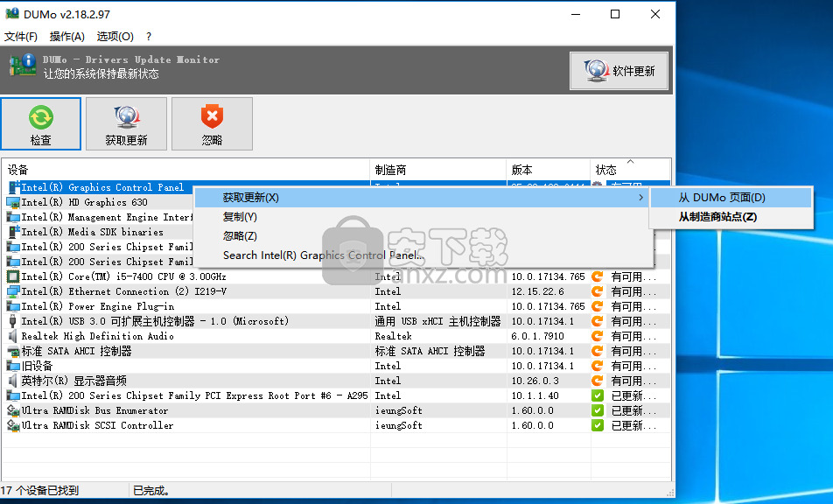Open the 软件更新 button
Viewport: 833px width, 504px height.
coord(619,71)
